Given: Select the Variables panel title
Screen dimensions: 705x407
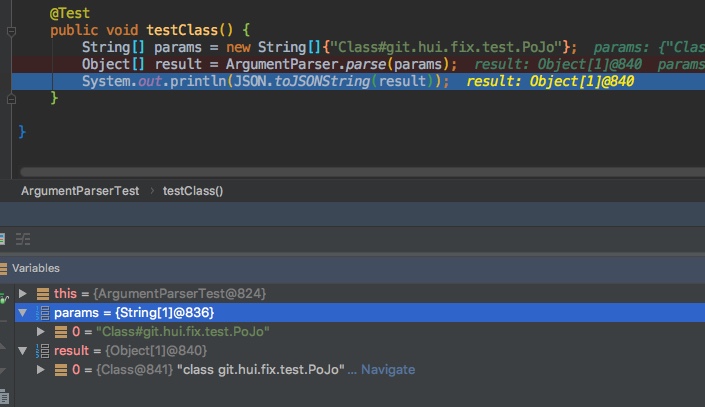Looking at the screenshot, I should coord(36,268).
